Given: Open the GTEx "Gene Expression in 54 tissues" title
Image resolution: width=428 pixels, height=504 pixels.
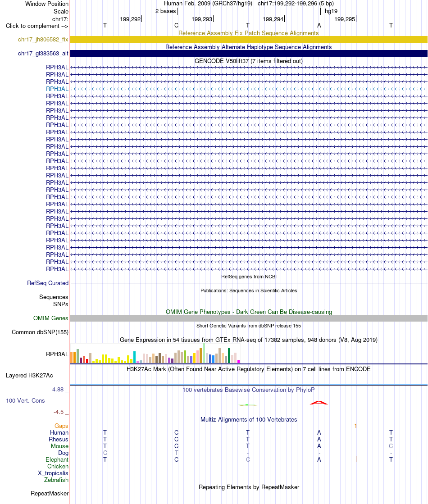Looking at the screenshot, I should click(x=249, y=340).
